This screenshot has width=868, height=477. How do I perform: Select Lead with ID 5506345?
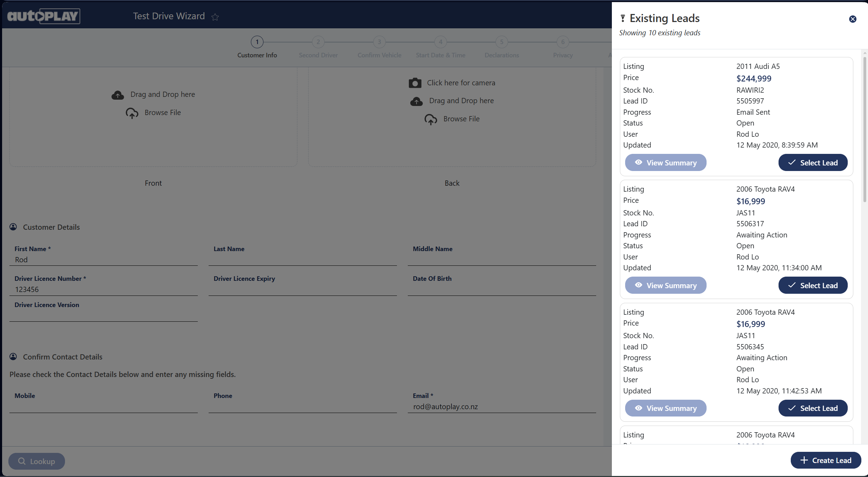click(x=812, y=408)
